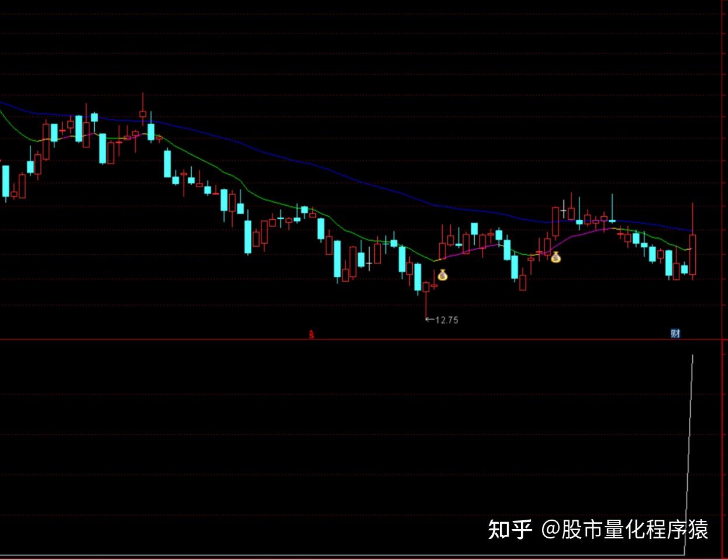728x560 pixels.
Task: Select the 12.75 lowest price label
Action: point(447,320)
